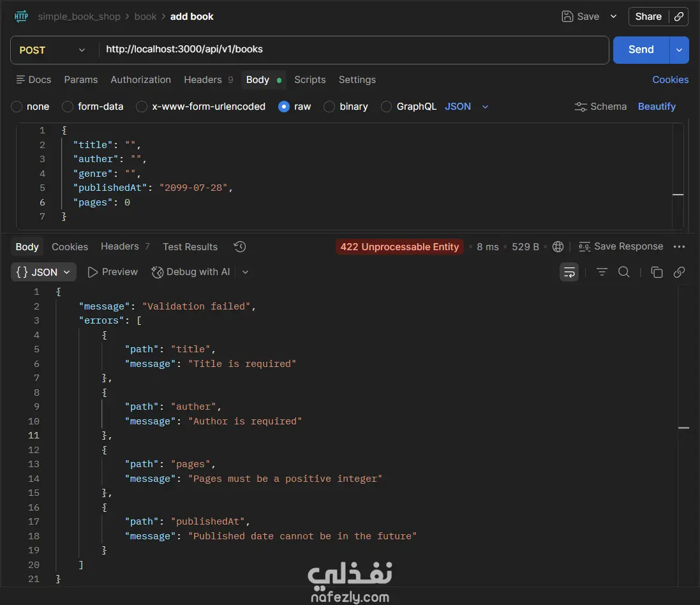Send the POST request
The height and width of the screenshot is (605, 700).
(x=641, y=50)
